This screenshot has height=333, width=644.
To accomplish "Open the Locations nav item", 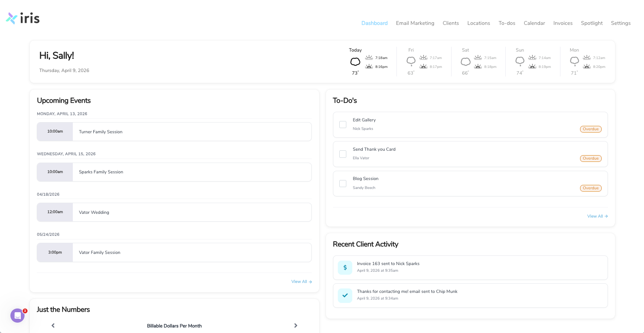I will (479, 23).
